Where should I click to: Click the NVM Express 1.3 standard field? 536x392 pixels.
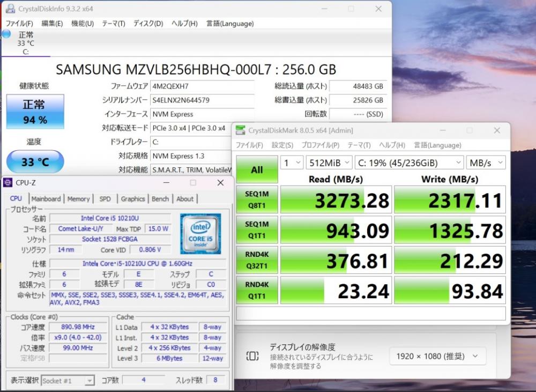(191, 156)
